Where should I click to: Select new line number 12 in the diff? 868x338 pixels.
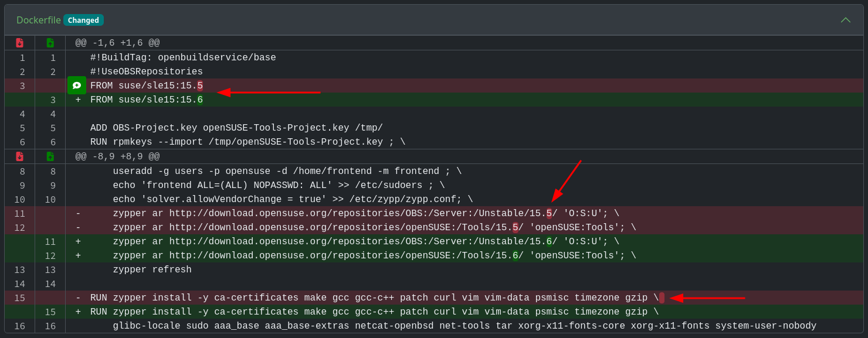coord(50,255)
